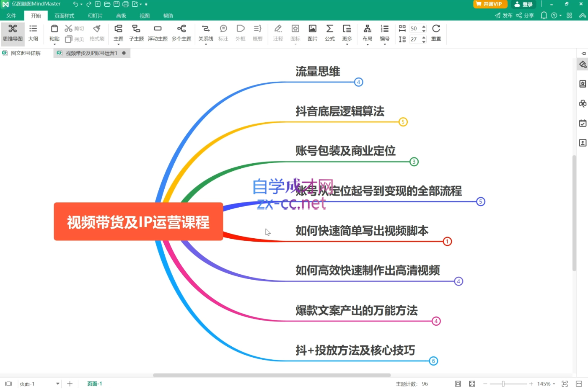Insert a 子主题 subtopic
Image resolution: width=588 pixels, height=389 pixels.
pyautogui.click(x=136, y=33)
